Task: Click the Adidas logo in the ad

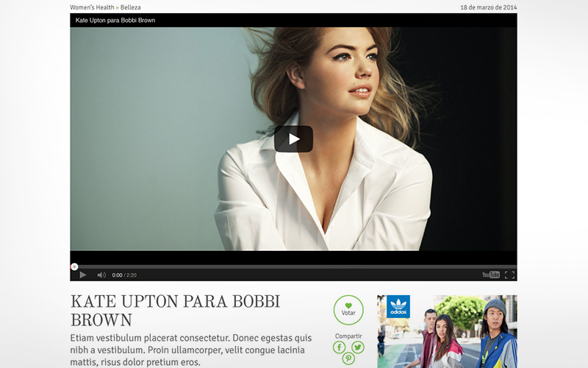Action: point(398,306)
